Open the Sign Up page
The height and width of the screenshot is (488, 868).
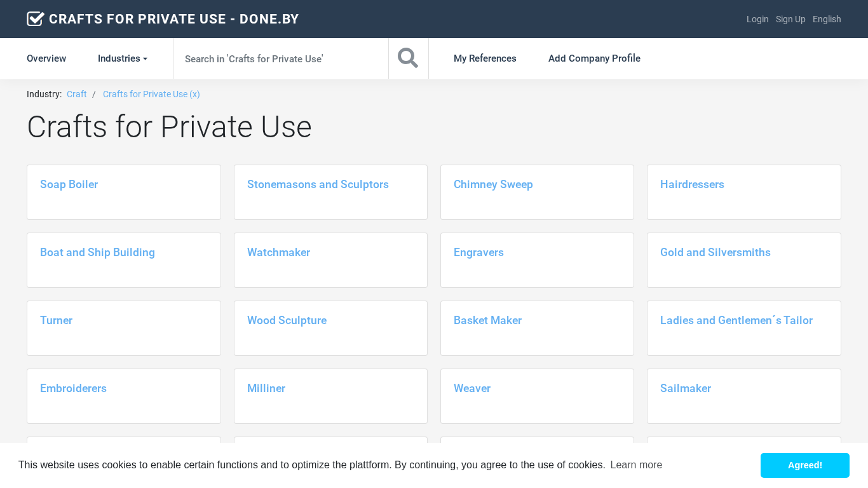[790, 19]
